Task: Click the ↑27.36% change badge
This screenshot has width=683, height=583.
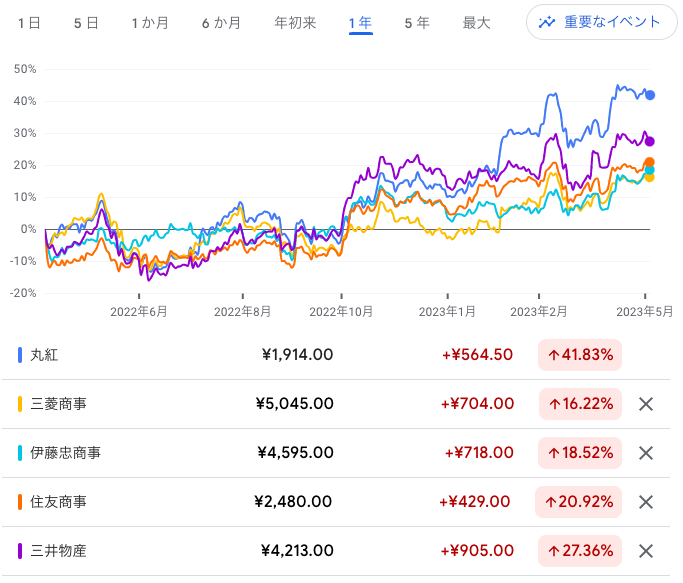Action: click(x=580, y=551)
